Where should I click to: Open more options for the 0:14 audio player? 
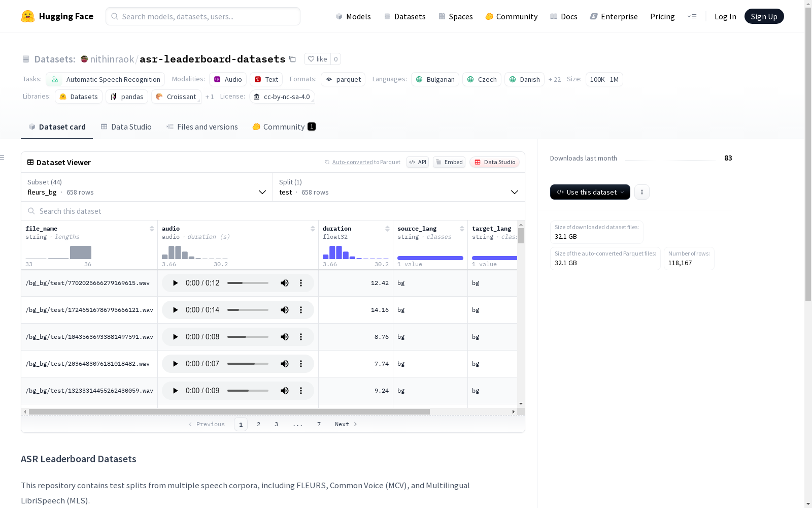pyautogui.click(x=301, y=310)
